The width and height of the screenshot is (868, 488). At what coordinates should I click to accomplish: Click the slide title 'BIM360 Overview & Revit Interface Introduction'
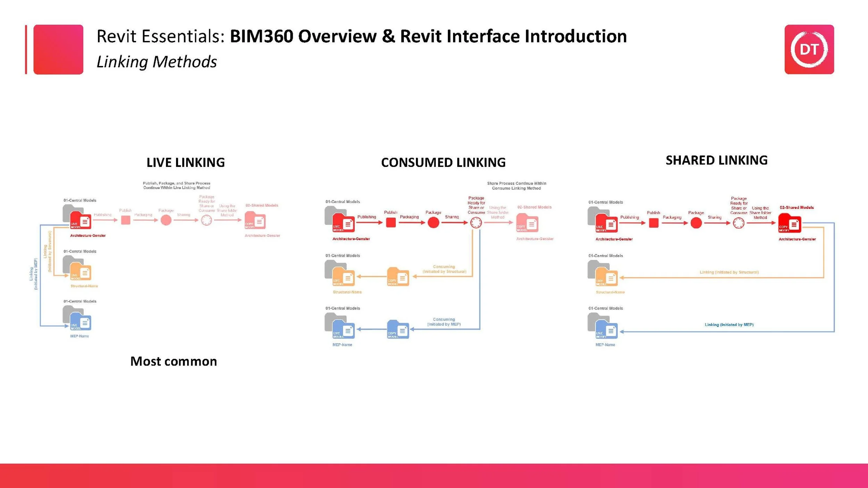coord(428,36)
